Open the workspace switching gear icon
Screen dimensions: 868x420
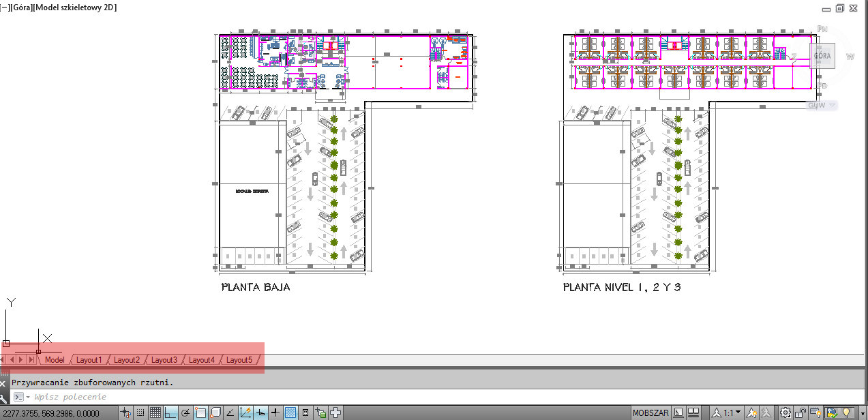pyautogui.click(x=785, y=412)
